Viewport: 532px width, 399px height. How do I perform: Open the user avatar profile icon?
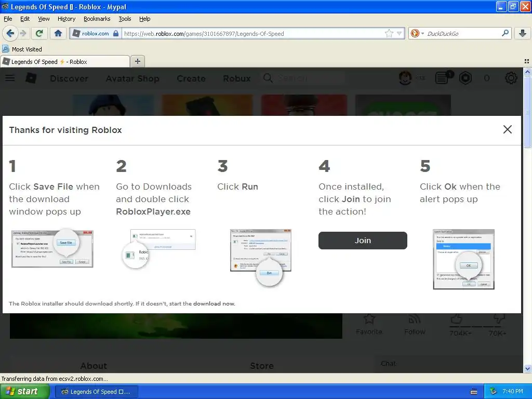pos(405,78)
